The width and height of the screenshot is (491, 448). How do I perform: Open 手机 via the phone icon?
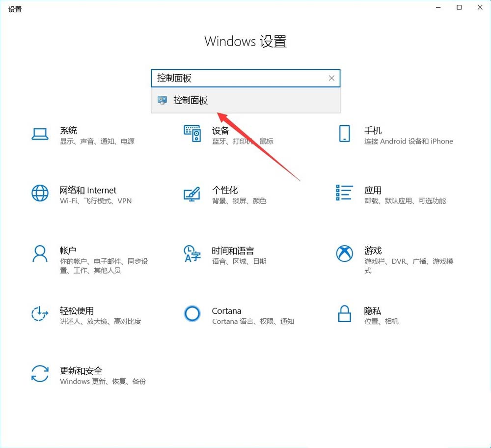pos(344,133)
